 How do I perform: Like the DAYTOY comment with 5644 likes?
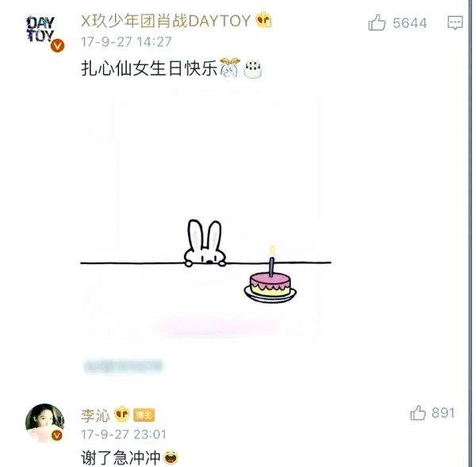377,22
